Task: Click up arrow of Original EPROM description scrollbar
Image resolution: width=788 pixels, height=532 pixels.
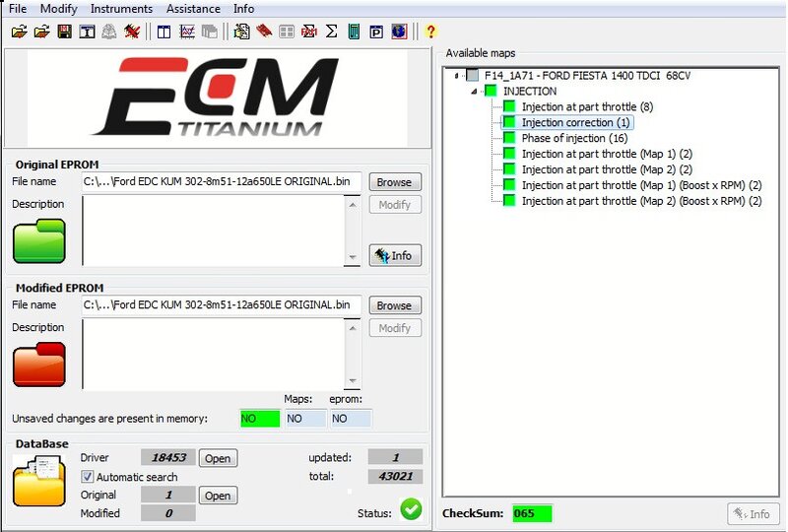Action: tap(353, 205)
